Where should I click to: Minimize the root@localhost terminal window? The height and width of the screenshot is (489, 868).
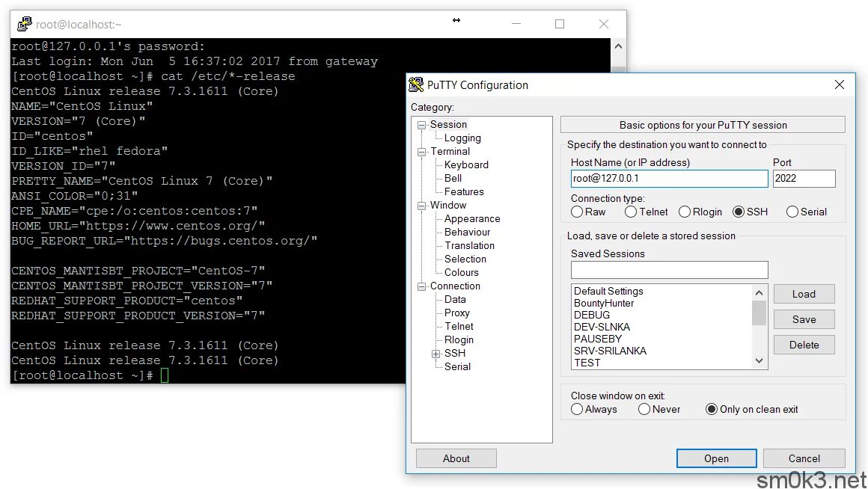click(516, 24)
